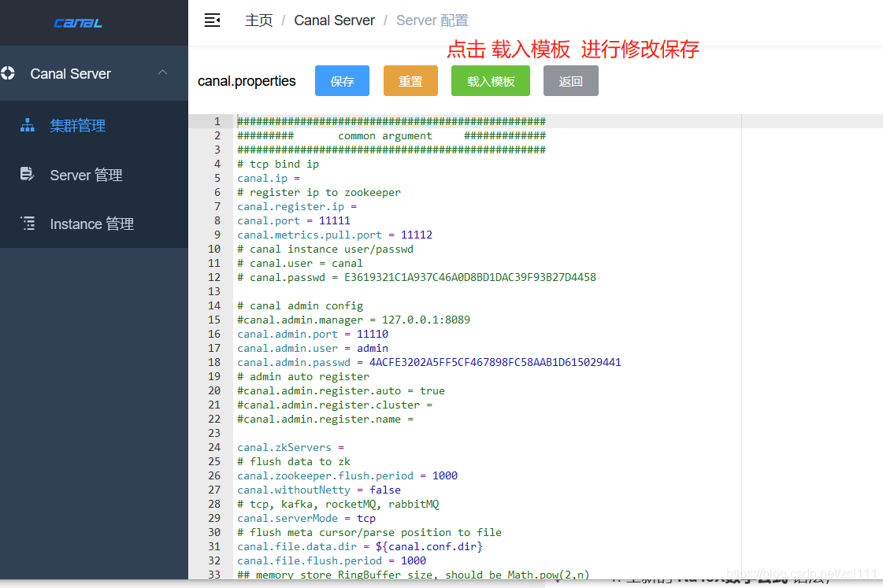Click the '# canal admin config' comment
The height and width of the screenshot is (588, 883).
300,305
